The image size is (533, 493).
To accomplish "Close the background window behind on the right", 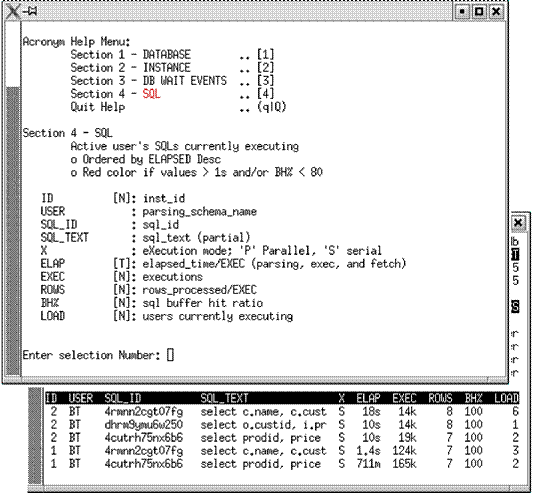I will click(x=518, y=223).
